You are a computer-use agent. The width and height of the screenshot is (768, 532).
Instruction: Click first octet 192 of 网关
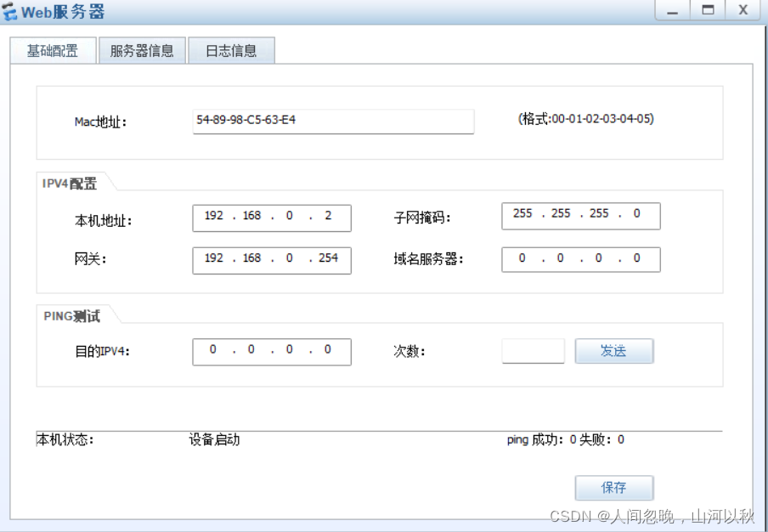pyautogui.click(x=214, y=258)
